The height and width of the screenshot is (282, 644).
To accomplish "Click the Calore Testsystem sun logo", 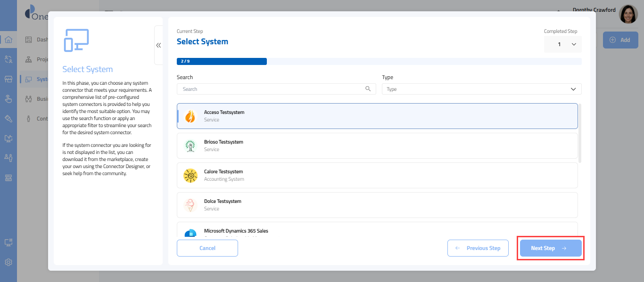I will coord(190,176).
